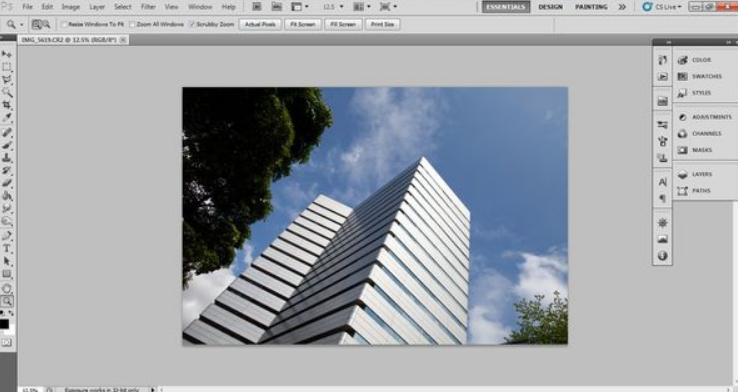Image resolution: width=738 pixels, height=392 pixels.
Task: Toggle Quick Mask mode
Action: coord(7,343)
